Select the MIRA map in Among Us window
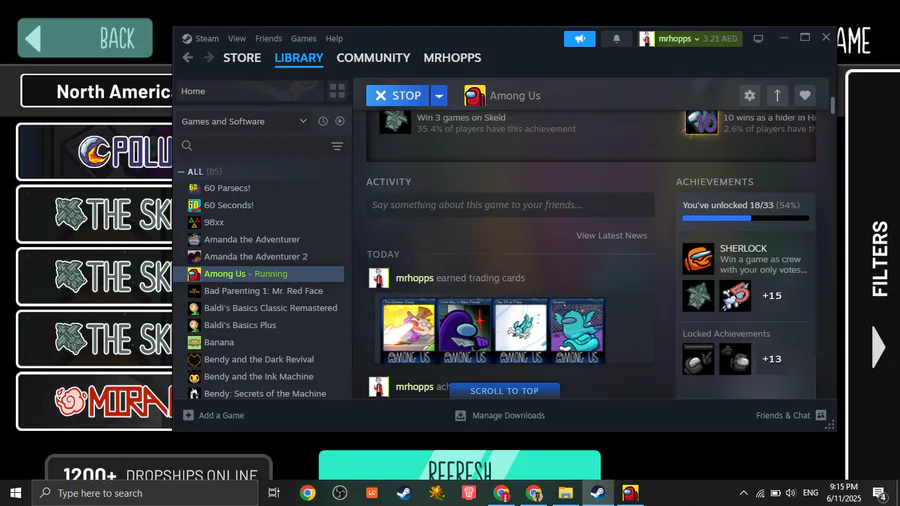The height and width of the screenshot is (506, 900). (x=95, y=402)
